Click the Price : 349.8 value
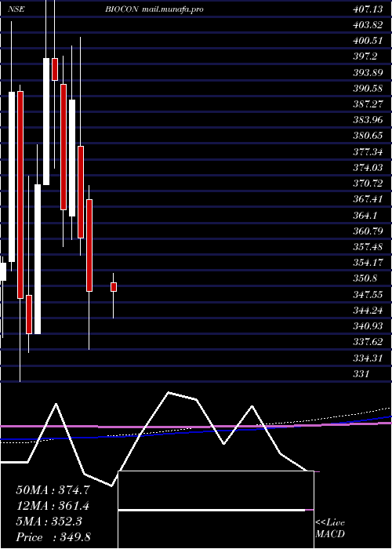 pos(53,537)
